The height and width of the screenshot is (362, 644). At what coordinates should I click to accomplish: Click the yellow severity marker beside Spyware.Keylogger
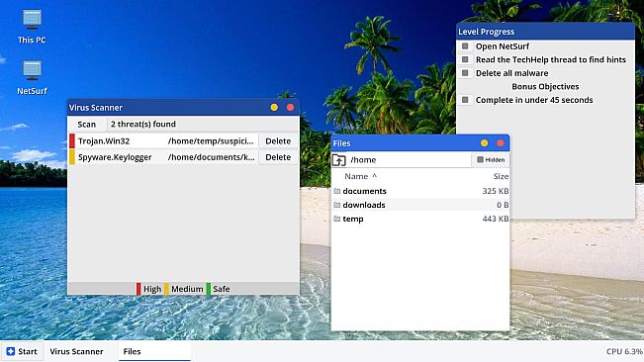(72, 157)
